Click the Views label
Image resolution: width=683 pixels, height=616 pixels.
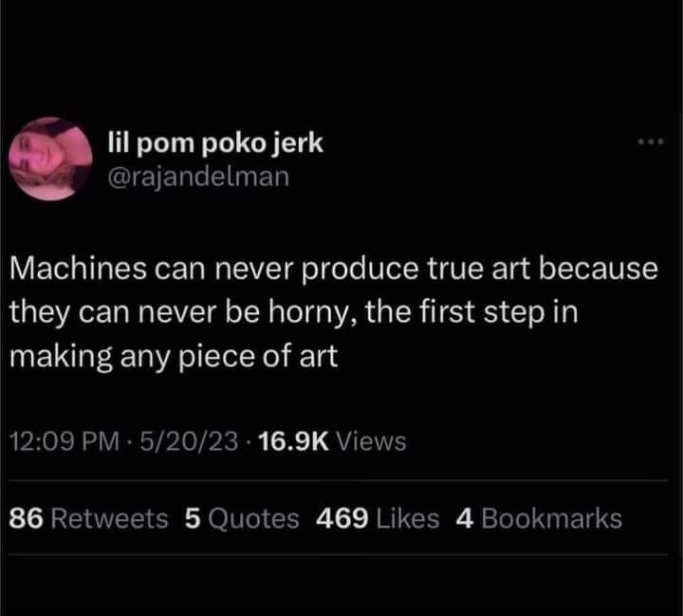[x=371, y=441]
